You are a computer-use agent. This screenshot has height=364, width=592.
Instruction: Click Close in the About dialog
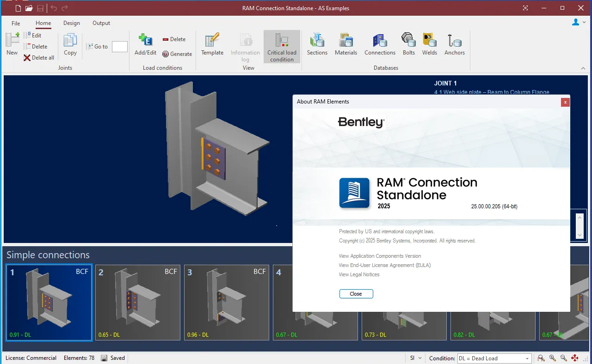point(356,294)
